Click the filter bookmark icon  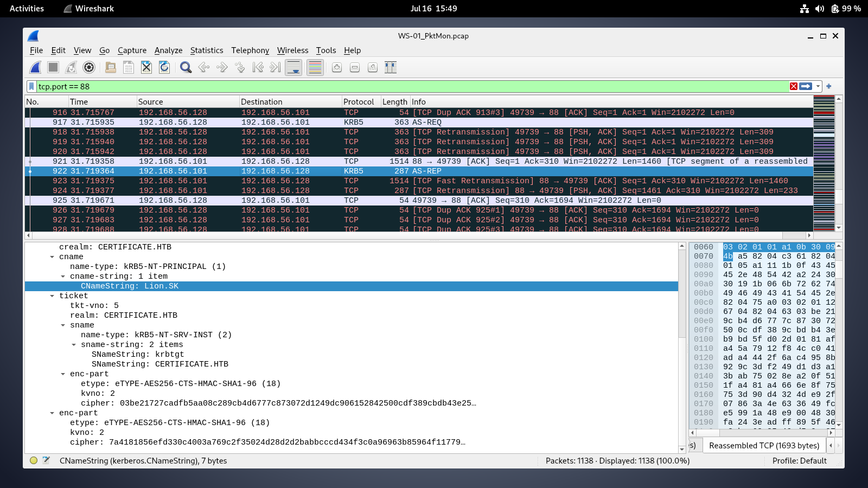tap(31, 86)
